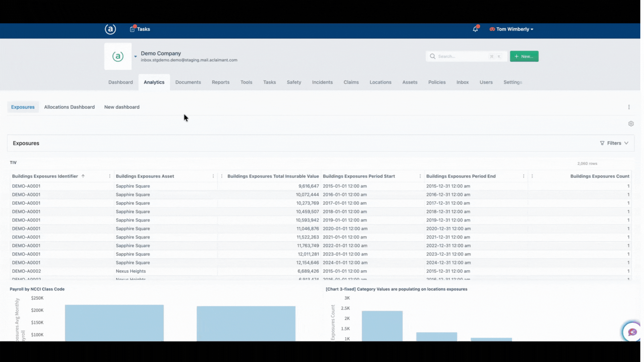Toggle the Identifier sort arrow
This screenshot has width=644, height=362.
83,176
